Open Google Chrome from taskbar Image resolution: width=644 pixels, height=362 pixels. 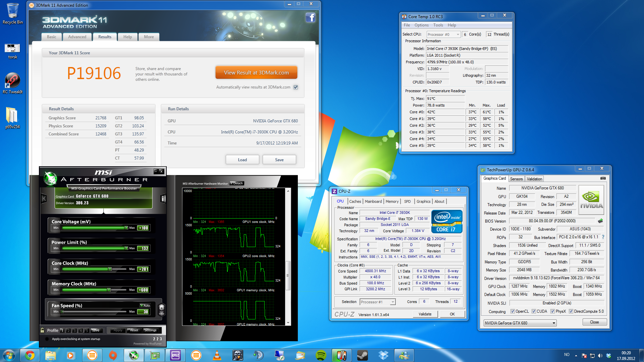pos(30,355)
